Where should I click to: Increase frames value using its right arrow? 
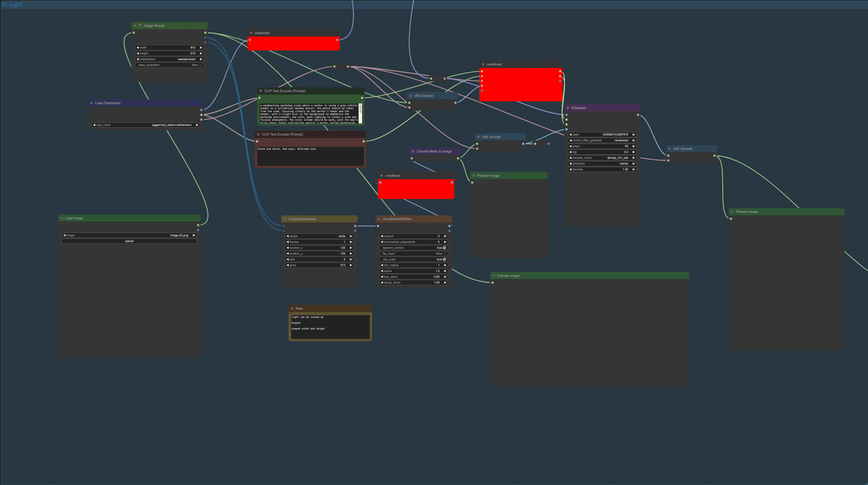click(x=351, y=242)
